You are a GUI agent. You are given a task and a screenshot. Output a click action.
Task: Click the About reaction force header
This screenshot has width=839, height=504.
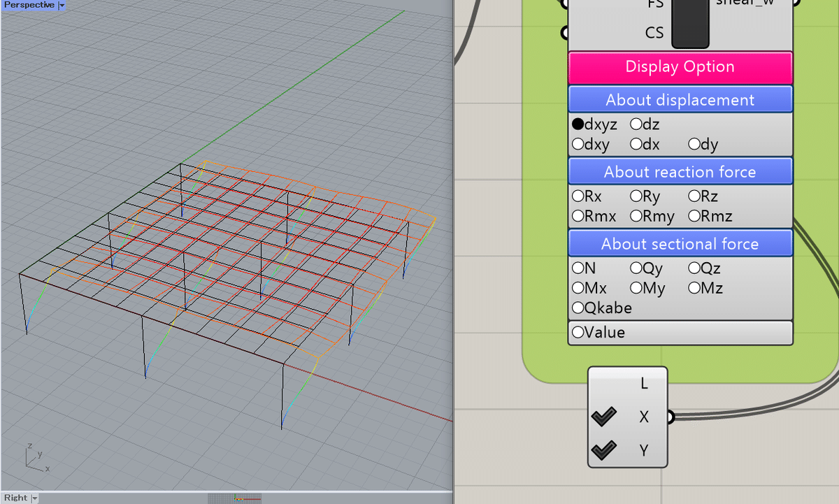(680, 172)
